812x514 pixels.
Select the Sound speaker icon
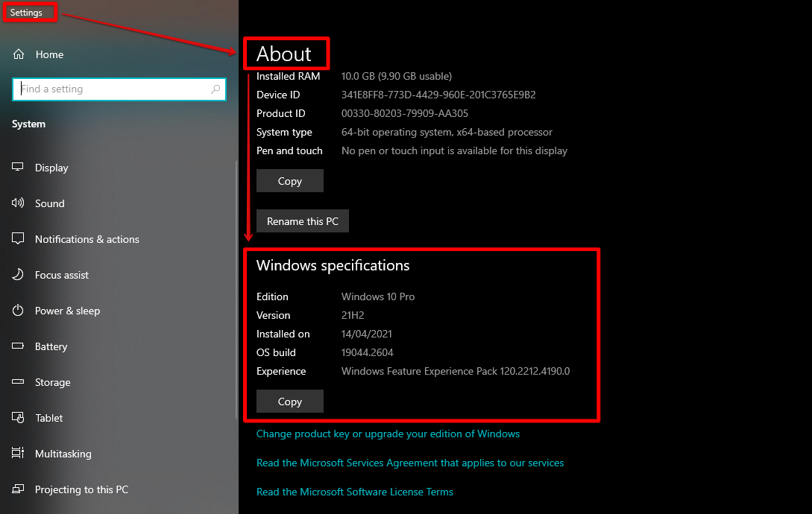pyautogui.click(x=18, y=203)
